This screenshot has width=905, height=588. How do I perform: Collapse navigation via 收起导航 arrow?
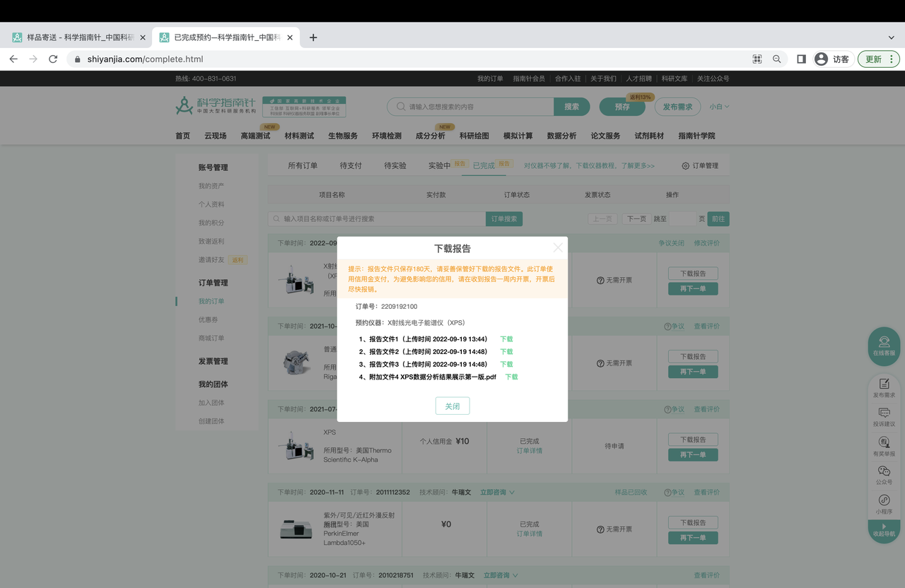884,529
